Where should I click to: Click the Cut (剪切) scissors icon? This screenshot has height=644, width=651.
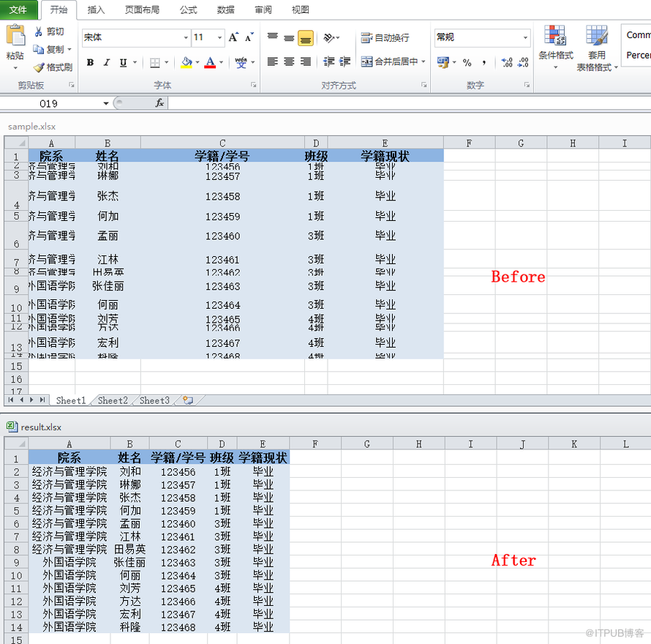click(39, 31)
